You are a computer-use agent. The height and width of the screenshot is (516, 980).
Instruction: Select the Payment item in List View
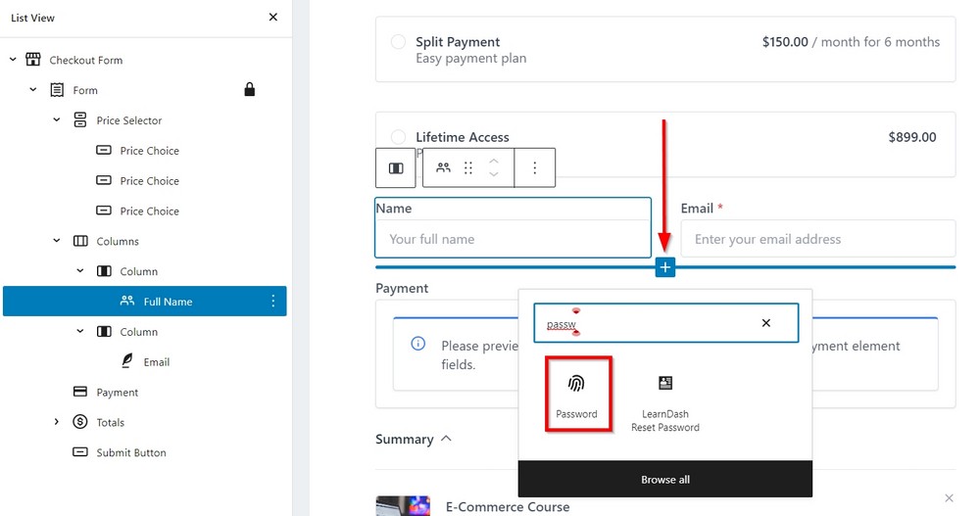pos(117,393)
